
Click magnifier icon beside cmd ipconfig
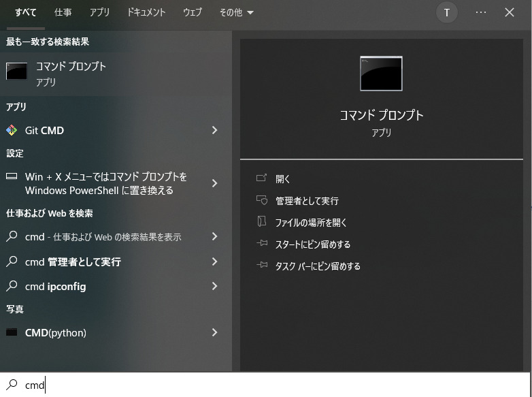[x=12, y=286]
